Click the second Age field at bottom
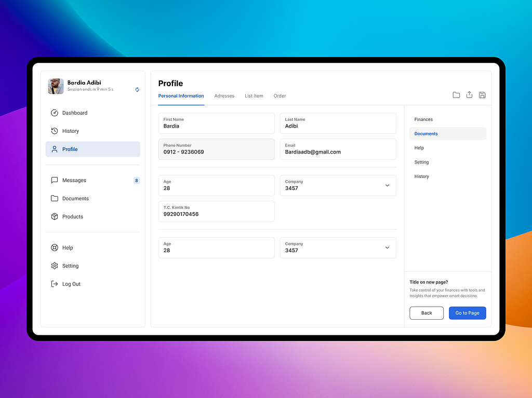This screenshot has width=532, height=398. 217,248
